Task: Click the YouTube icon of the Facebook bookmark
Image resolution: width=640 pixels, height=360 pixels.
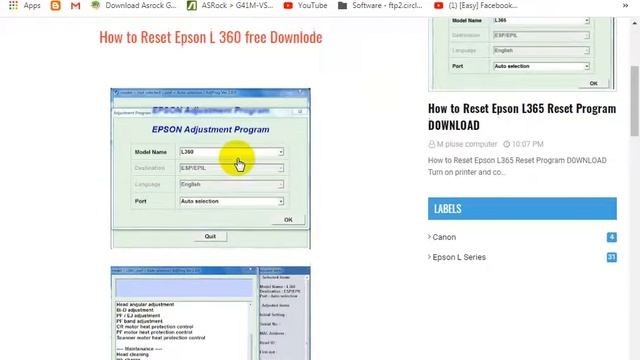Action: click(x=438, y=5)
